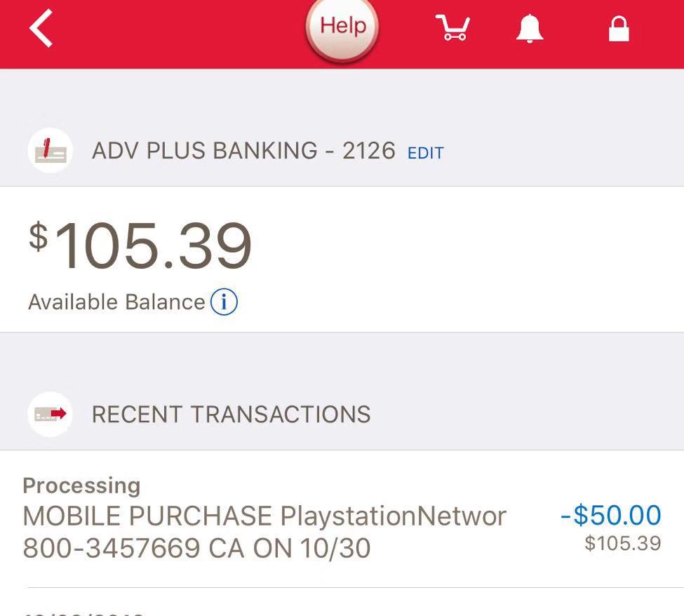
Task: Tap the blue -$50.00 amount
Action: (x=611, y=515)
